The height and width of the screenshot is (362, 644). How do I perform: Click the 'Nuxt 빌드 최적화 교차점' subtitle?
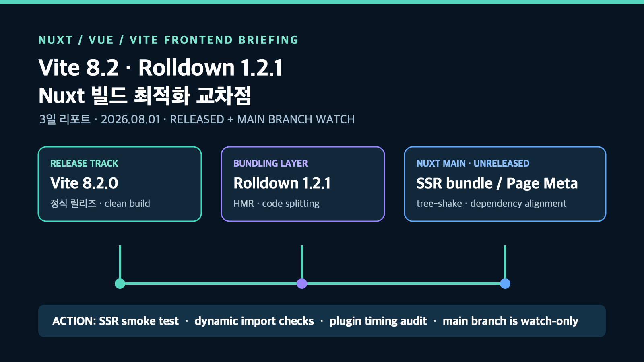(145, 96)
